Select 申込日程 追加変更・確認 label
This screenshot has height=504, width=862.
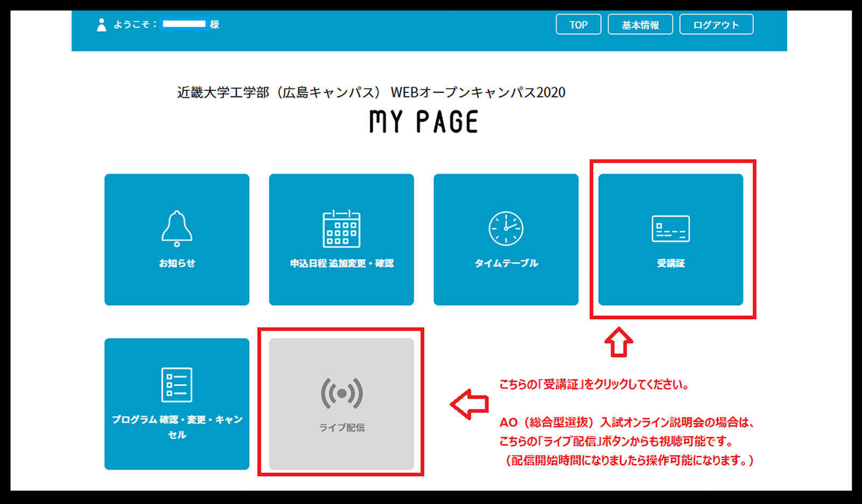(x=341, y=263)
